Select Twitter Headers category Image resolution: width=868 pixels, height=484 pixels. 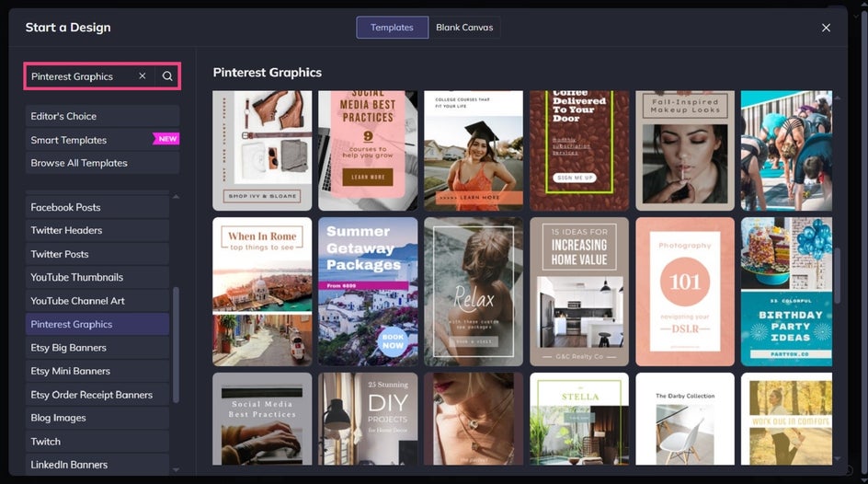point(97,230)
